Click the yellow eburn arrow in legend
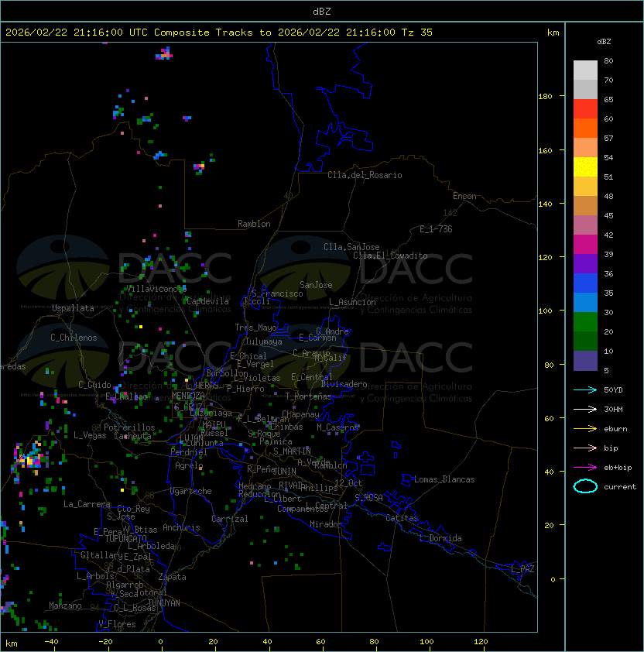Image resolution: width=644 pixels, height=652 pixels. [x=585, y=429]
